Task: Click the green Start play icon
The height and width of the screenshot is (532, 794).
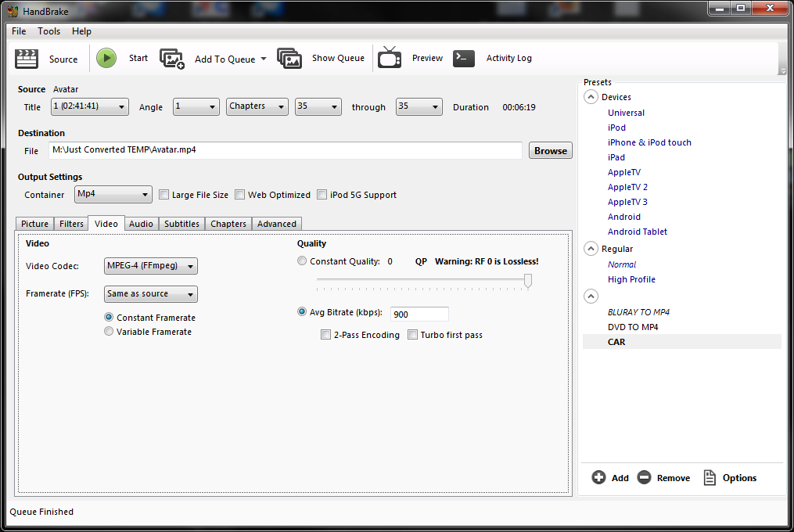Action: (x=106, y=58)
